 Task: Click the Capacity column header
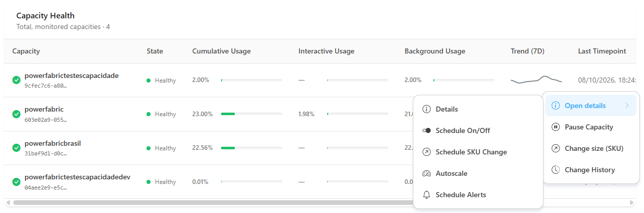[x=26, y=51]
